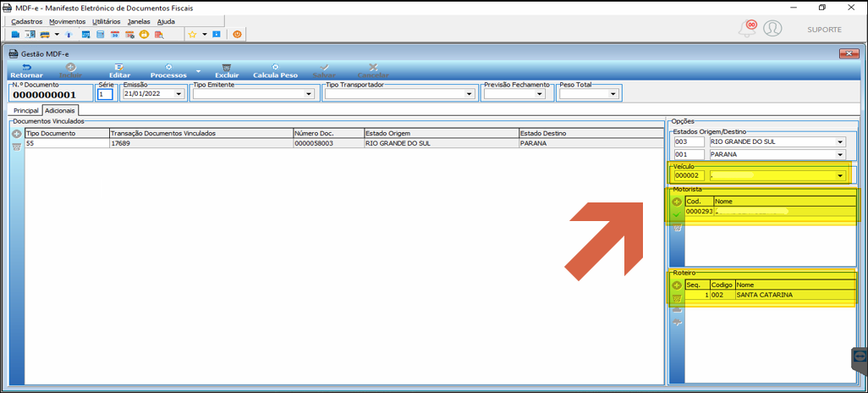Click the Retornar toolbar button

[x=26, y=70]
